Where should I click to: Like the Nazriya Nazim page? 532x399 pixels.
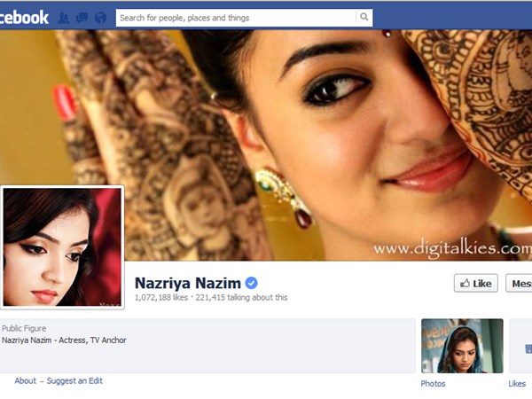476,284
